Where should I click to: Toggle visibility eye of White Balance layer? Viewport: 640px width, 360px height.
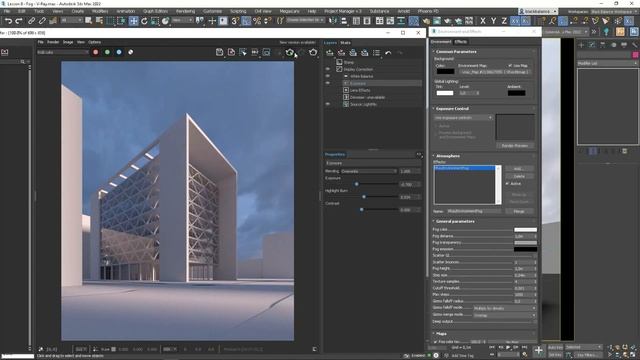(328, 76)
